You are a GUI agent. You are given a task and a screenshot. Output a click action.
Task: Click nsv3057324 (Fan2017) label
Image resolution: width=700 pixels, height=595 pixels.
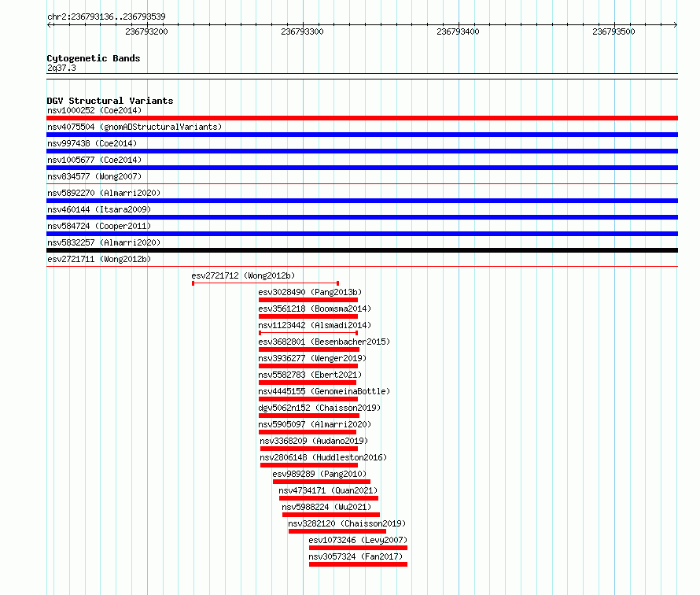(x=356, y=556)
